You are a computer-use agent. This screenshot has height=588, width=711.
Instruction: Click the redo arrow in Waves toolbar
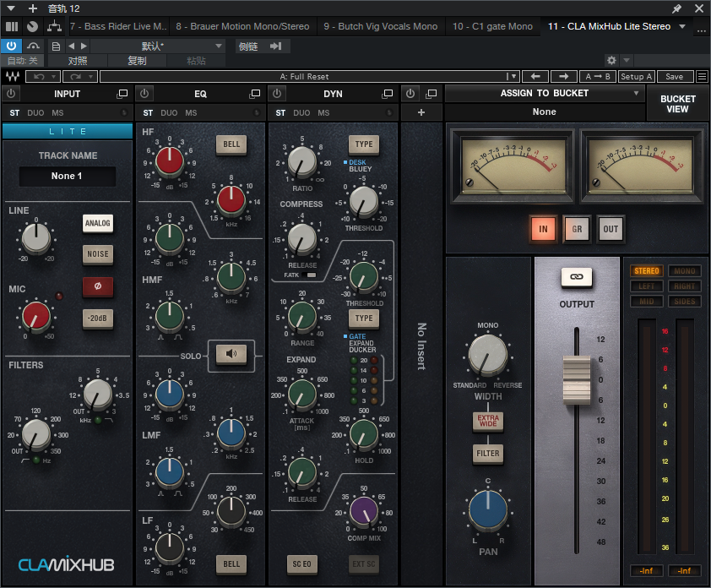click(x=76, y=77)
